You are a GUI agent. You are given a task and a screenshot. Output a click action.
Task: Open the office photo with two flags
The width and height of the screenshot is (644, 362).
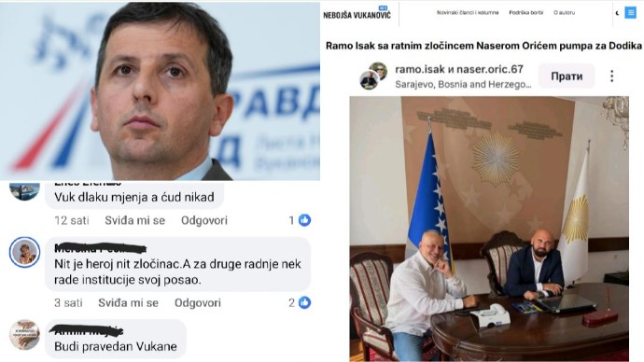[489, 229]
